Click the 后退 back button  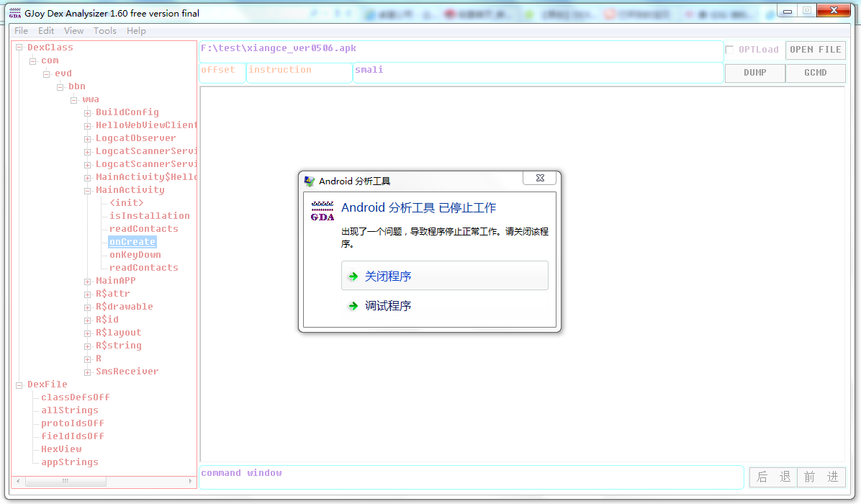point(774,477)
